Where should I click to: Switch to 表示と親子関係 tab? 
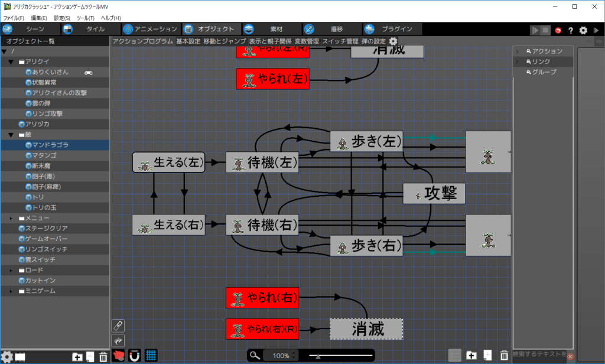pyautogui.click(x=270, y=41)
